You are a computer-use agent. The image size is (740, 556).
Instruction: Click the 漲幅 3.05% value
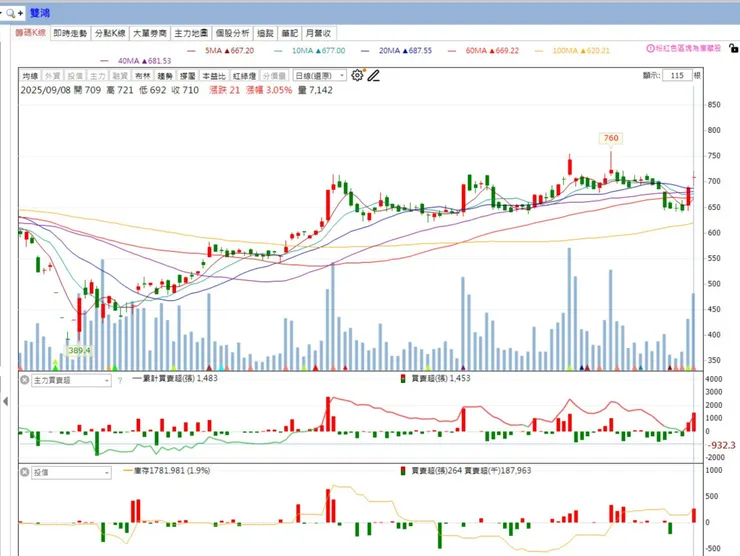[x=269, y=90]
